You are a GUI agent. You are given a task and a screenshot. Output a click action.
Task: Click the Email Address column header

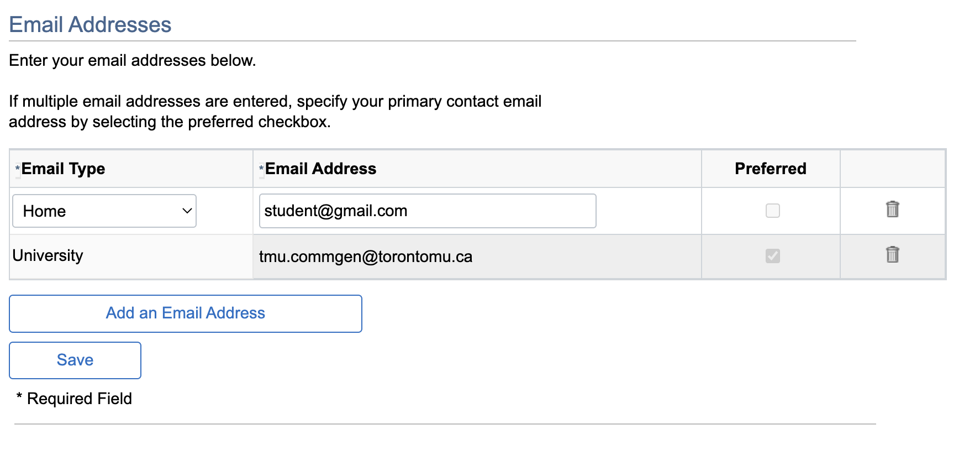(x=320, y=169)
